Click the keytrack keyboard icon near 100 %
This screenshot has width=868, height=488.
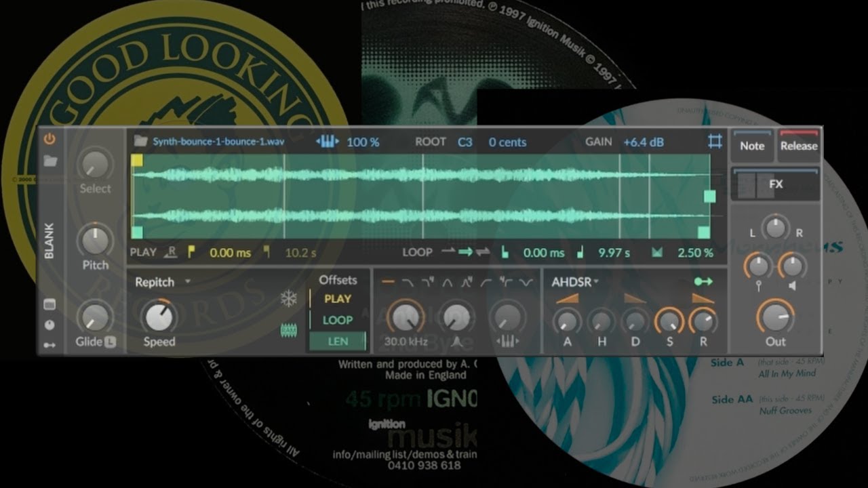[327, 142]
